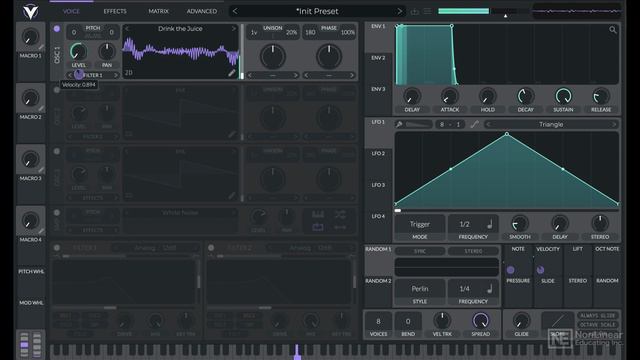Screen dimensions: 640x360
Task: Enable the sample oscillator power button
Action: [57, 213]
